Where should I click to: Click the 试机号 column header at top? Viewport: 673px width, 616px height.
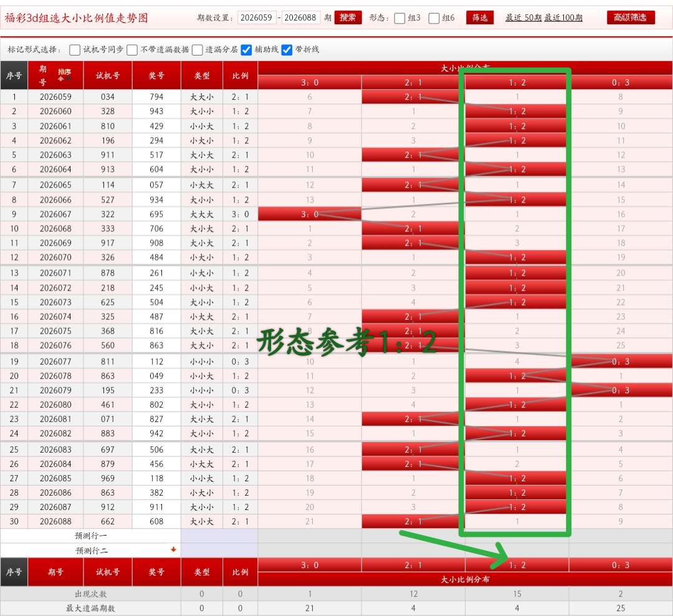(x=108, y=75)
